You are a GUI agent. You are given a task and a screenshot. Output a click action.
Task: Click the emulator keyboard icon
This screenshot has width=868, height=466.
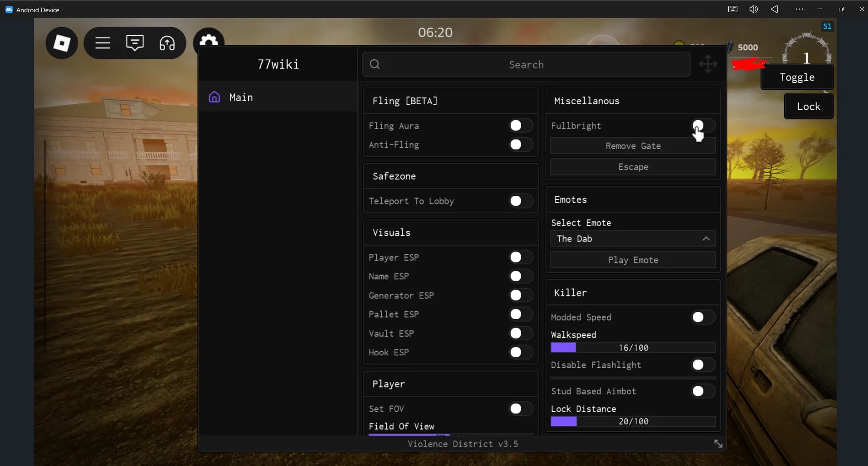point(732,9)
